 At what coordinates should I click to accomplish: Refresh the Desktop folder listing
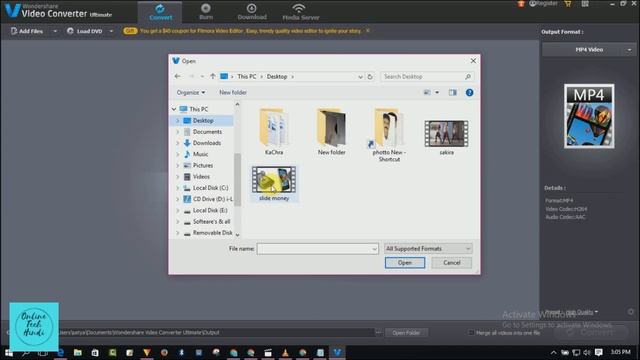click(x=370, y=77)
